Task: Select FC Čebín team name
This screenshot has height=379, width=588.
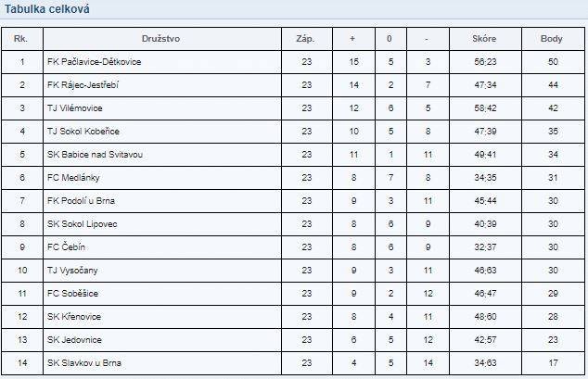Action: (x=66, y=247)
